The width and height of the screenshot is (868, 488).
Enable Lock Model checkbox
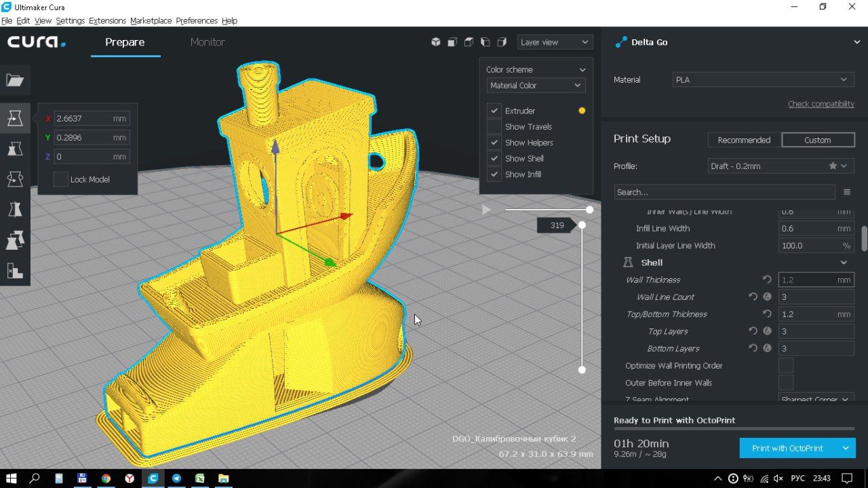61,179
